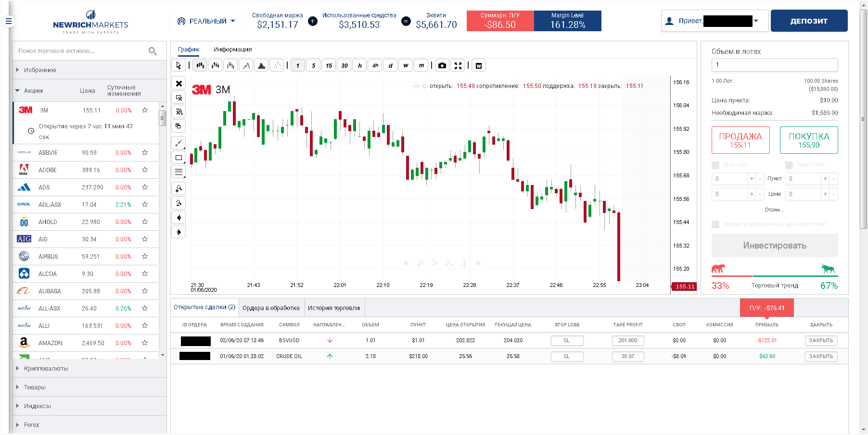This screenshot has height=435, width=868.
Task: Click the remove selected drawing tool
Action: tap(179, 98)
